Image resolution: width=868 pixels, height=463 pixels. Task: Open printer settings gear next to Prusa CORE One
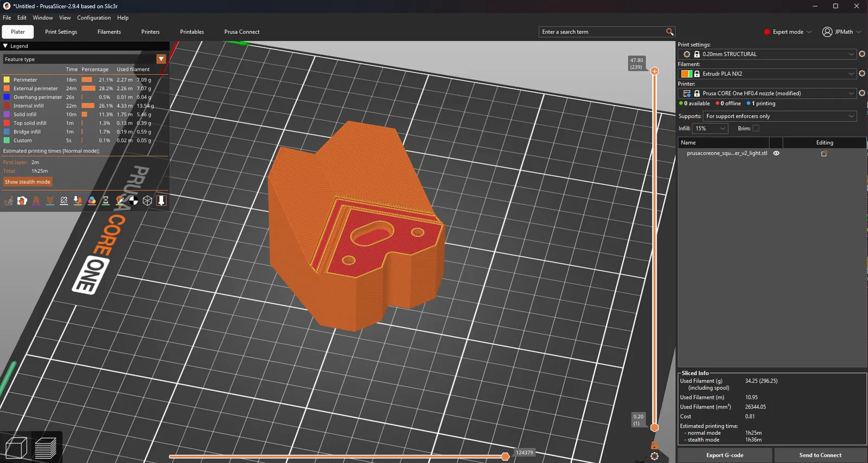[x=861, y=93]
